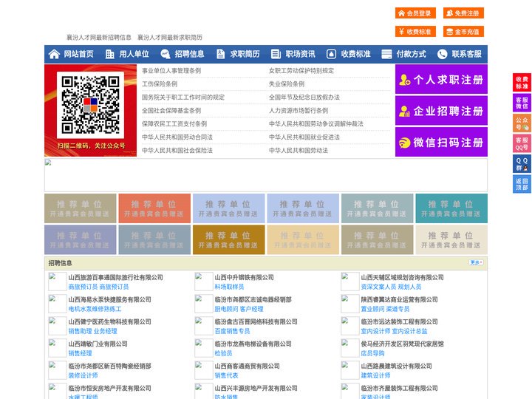The height and width of the screenshot is (399, 532).
Task: Click QQ群 floating sidebar button
Action: click(x=522, y=164)
